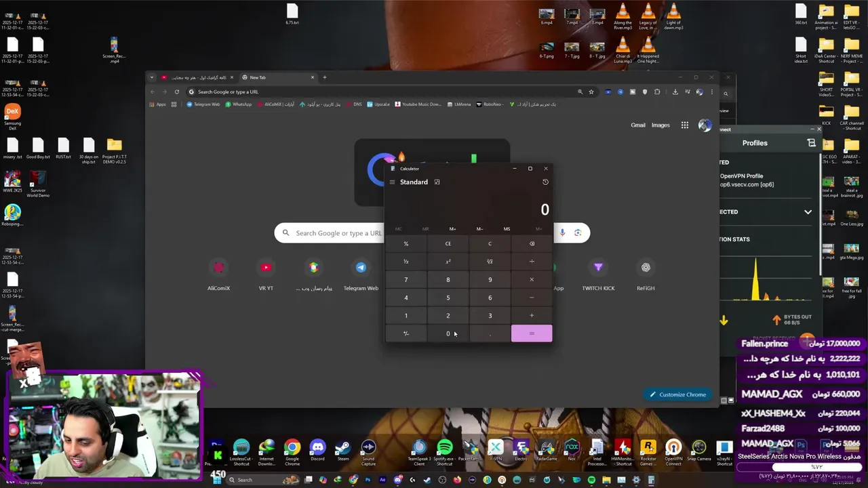Click the reciprocal 1/x key

pyautogui.click(x=406, y=262)
